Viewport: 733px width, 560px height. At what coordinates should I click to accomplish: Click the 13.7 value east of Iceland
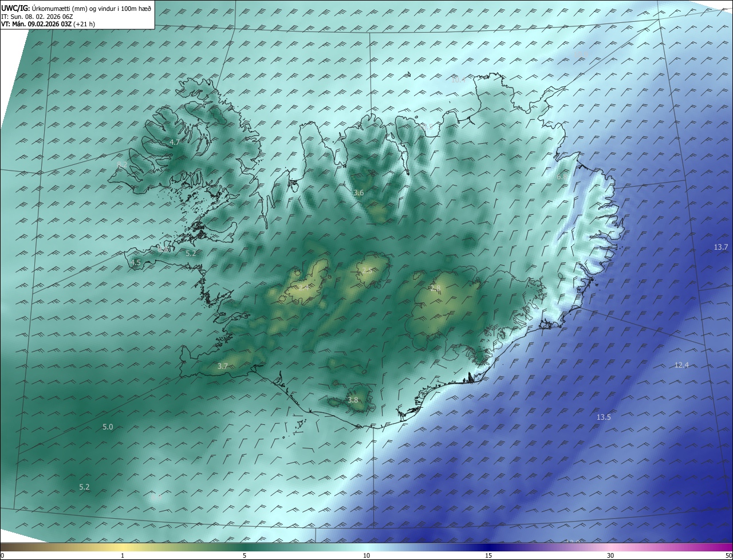click(x=721, y=247)
